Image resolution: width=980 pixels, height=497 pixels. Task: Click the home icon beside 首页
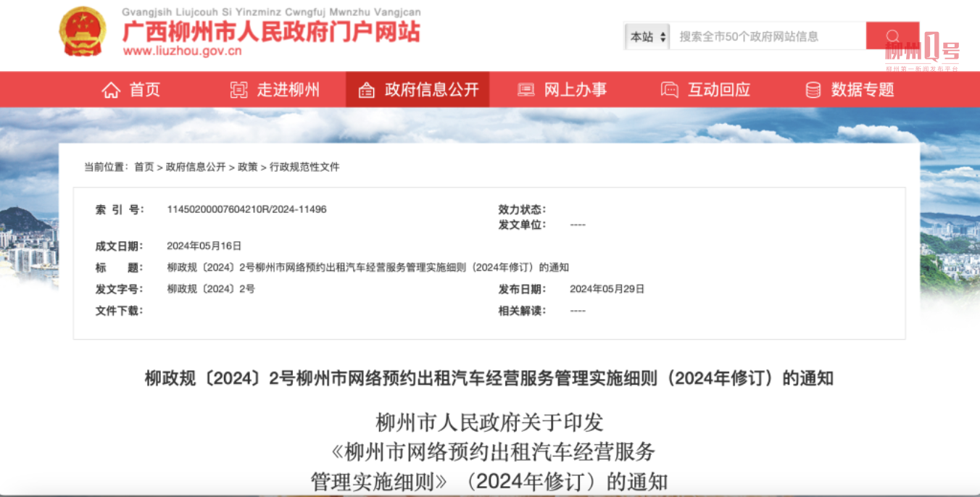[x=111, y=91]
